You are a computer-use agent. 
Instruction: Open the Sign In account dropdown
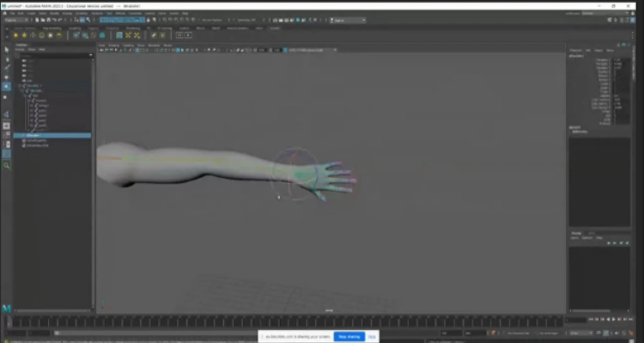pos(348,20)
